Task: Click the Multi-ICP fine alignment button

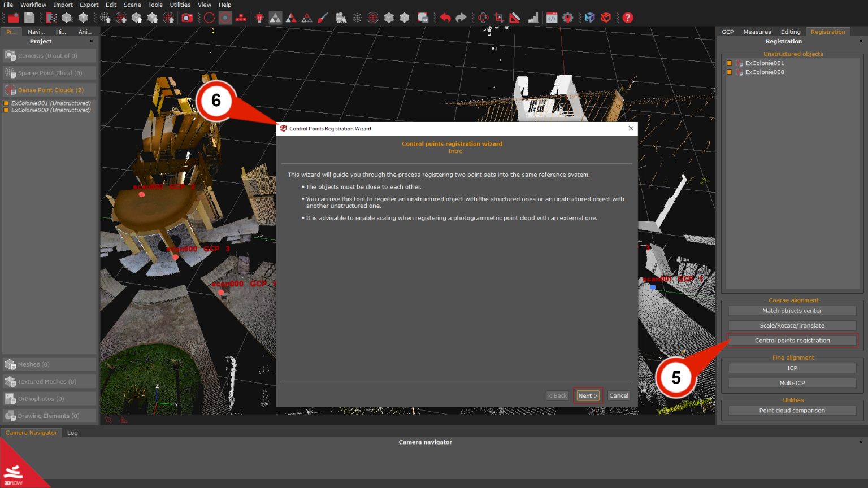Action: point(792,383)
